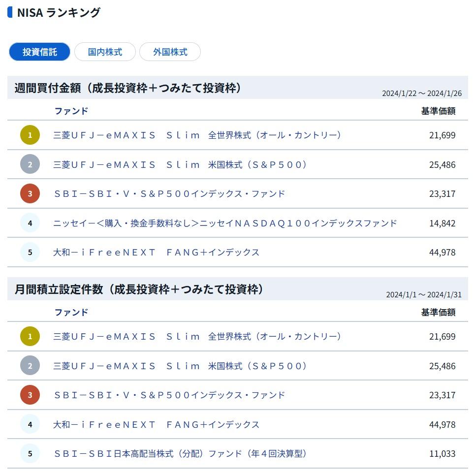Click gold rank 1 badge in monthly ranking
Screen dimensions: 476x476
point(30,336)
